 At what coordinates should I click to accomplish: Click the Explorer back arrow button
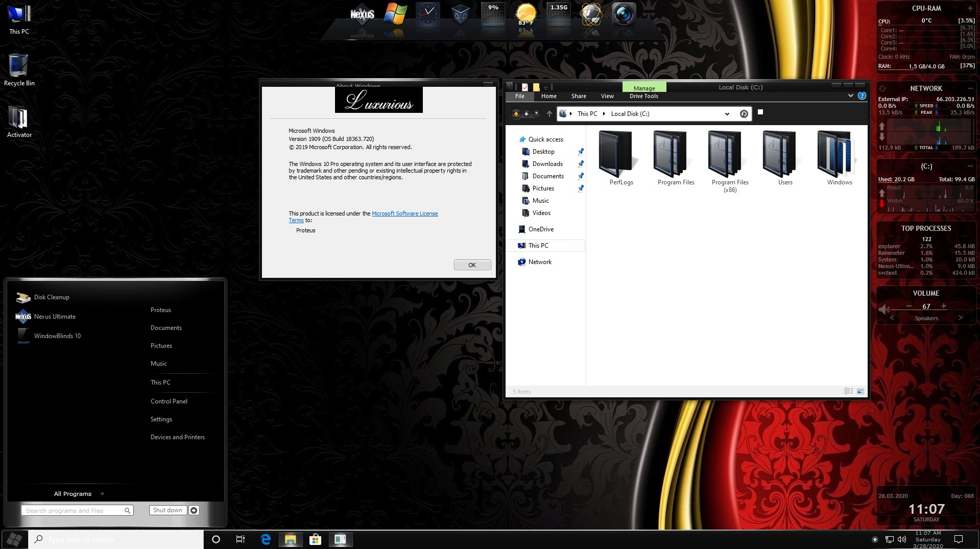516,113
